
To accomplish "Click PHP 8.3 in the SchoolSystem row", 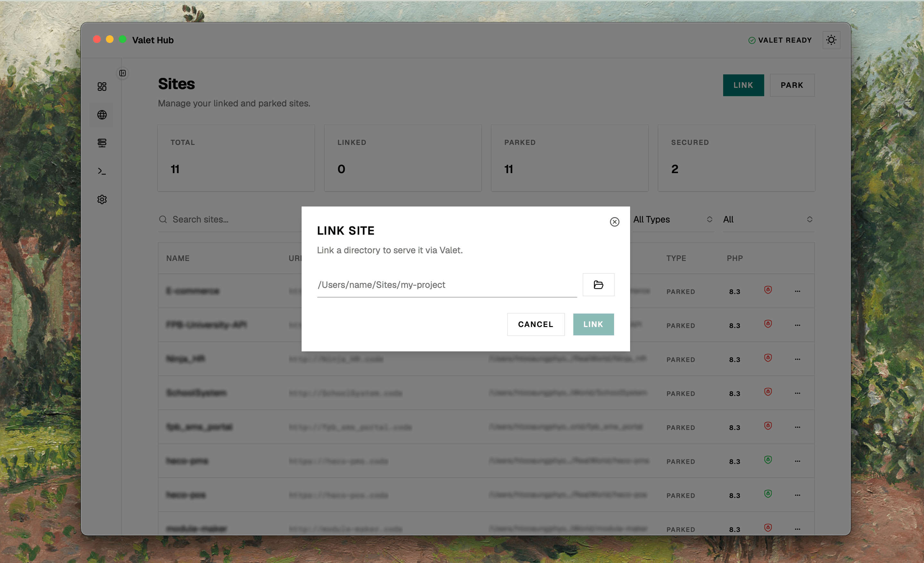I will coord(735,394).
